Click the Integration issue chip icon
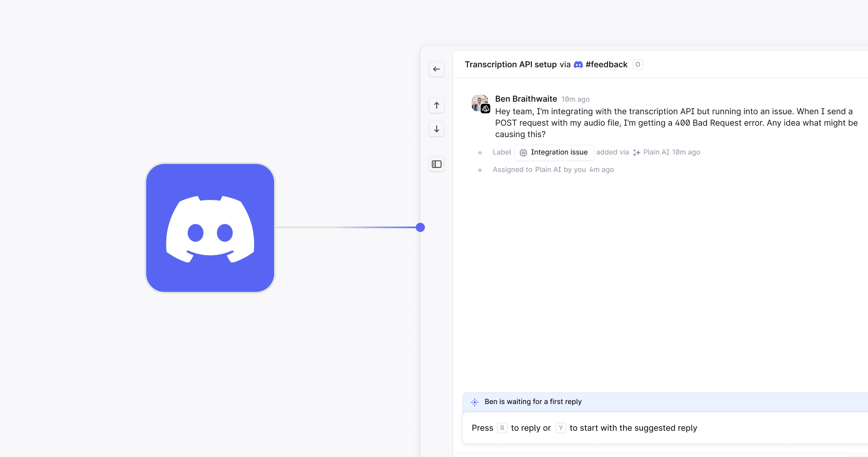The height and width of the screenshot is (457, 868). click(523, 153)
